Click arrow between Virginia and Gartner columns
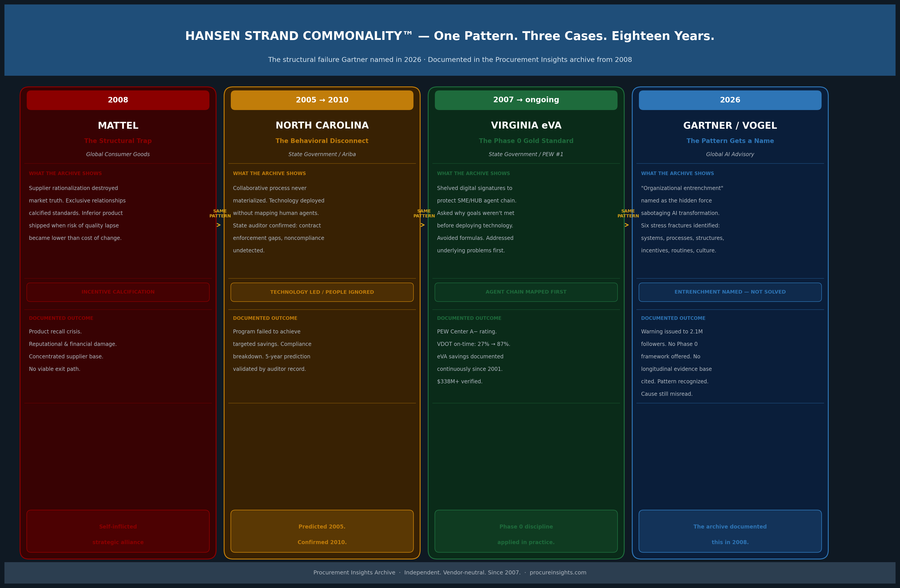 coord(627,225)
